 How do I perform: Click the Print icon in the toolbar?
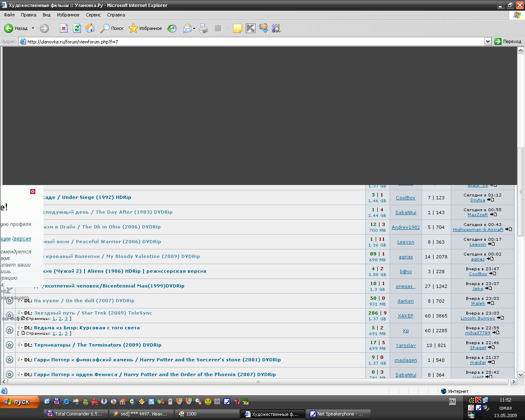[x=203, y=28]
